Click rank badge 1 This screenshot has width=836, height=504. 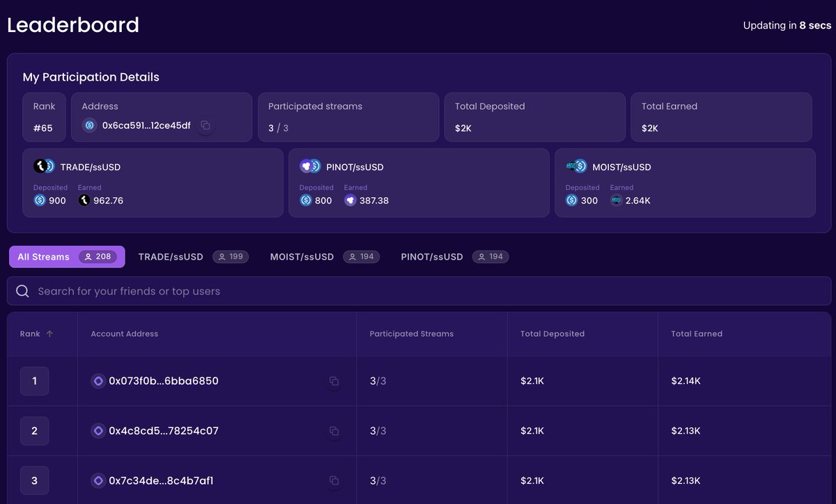point(35,381)
